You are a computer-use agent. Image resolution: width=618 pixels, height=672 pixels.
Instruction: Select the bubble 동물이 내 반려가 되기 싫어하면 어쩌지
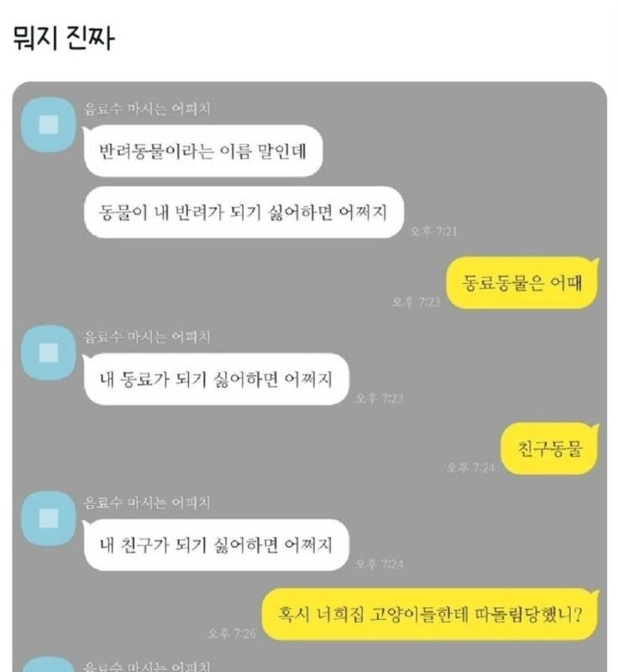[244, 213]
